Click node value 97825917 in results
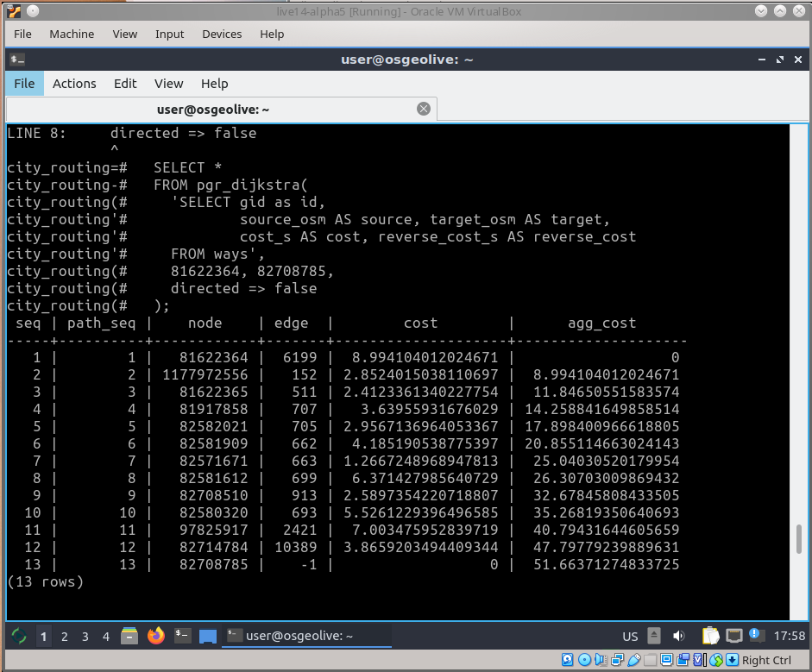 coord(214,531)
